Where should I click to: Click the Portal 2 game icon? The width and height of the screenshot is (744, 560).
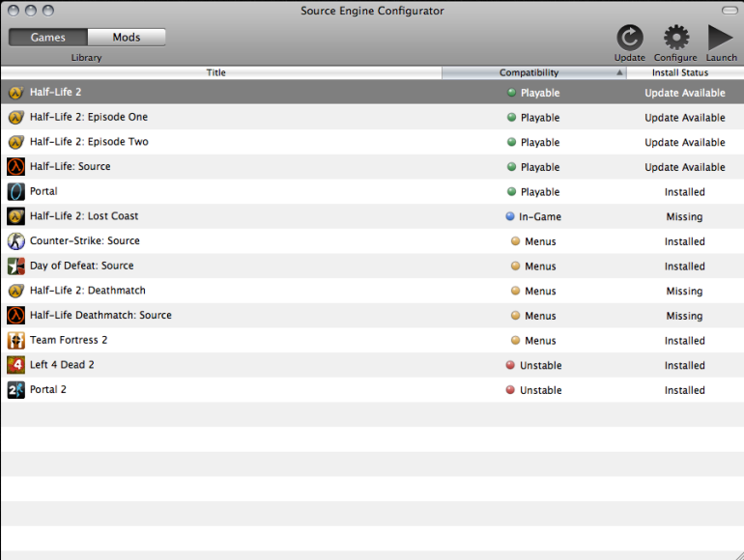tap(15, 390)
